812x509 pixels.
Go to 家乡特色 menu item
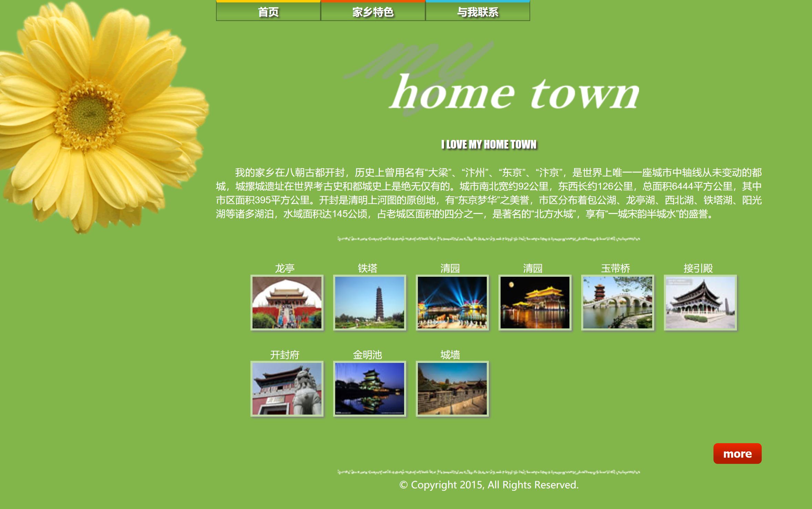pyautogui.click(x=373, y=12)
